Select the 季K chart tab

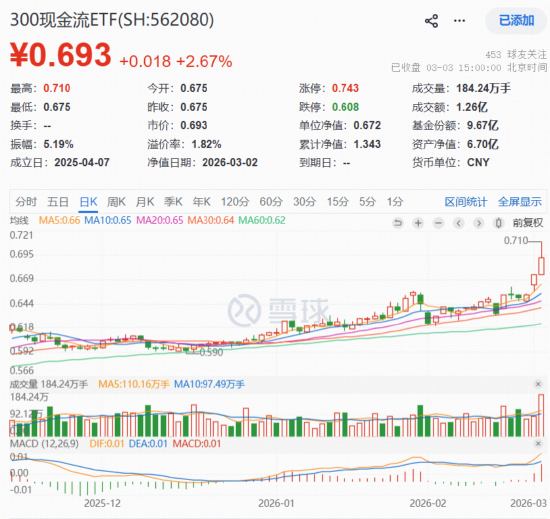[x=173, y=202]
